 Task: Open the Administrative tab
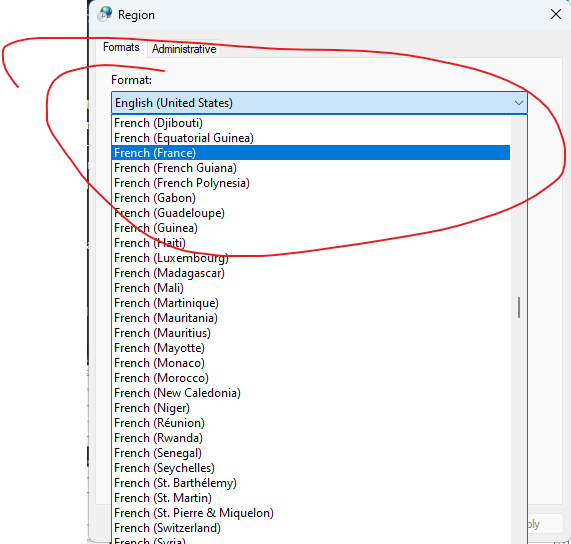(x=184, y=49)
